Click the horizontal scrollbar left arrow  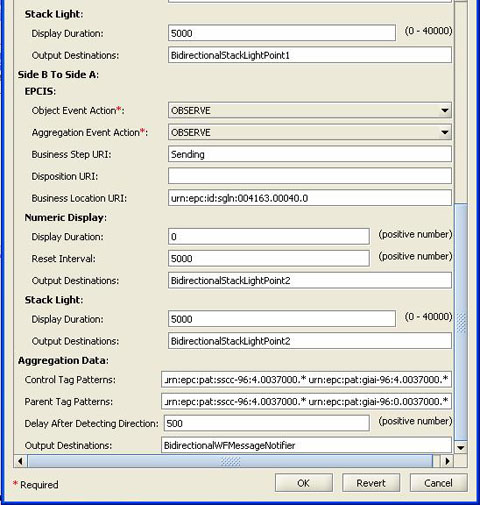click(x=20, y=461)
